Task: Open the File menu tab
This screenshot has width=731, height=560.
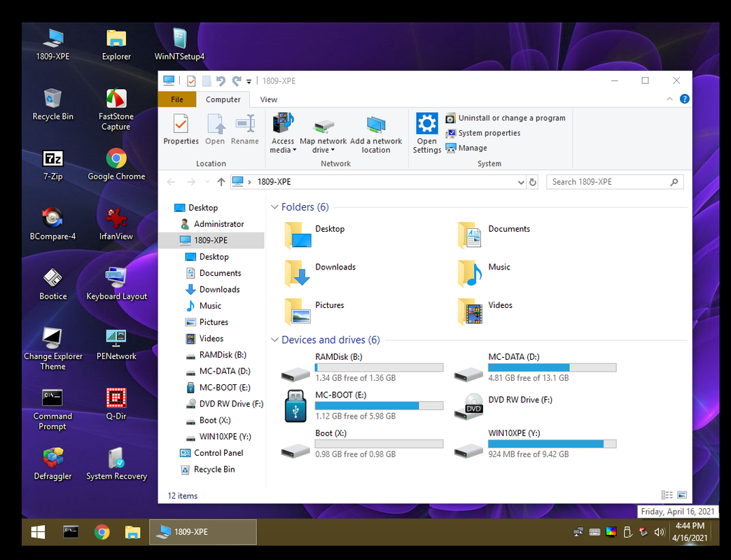Action: (x=177, y=99)
